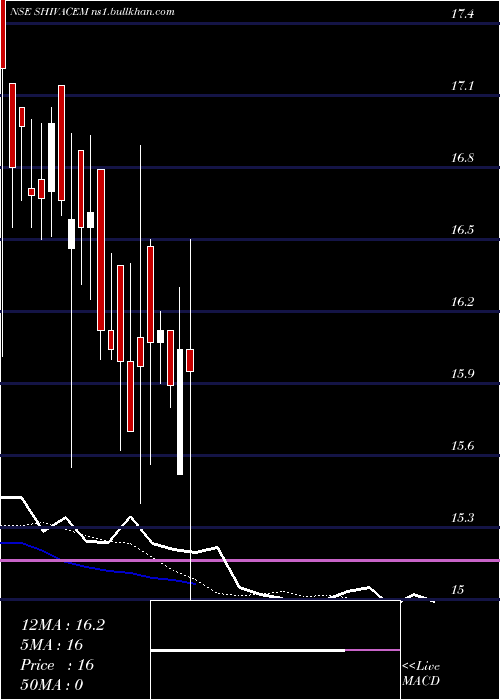Image resolution: width=500 pixels, height=700 pixels.
Task: Click the 15.3 price axis label
Action: [x=462, y=518]
